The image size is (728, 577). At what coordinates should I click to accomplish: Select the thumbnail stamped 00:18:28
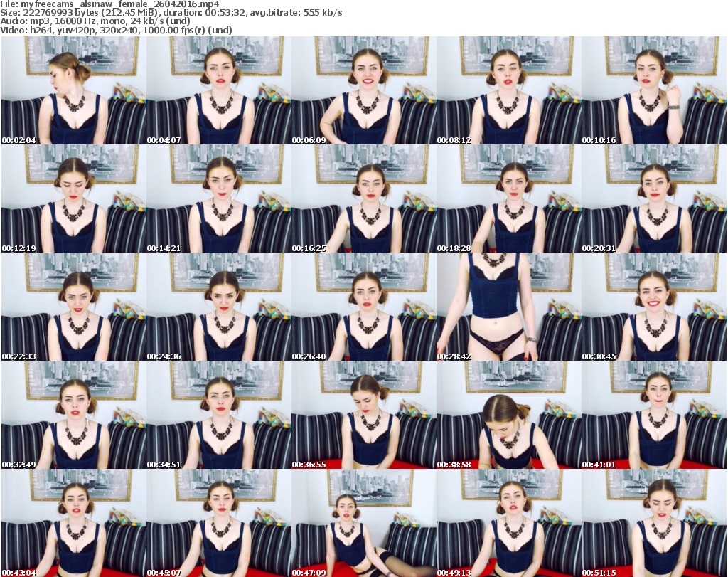(509, 198)
